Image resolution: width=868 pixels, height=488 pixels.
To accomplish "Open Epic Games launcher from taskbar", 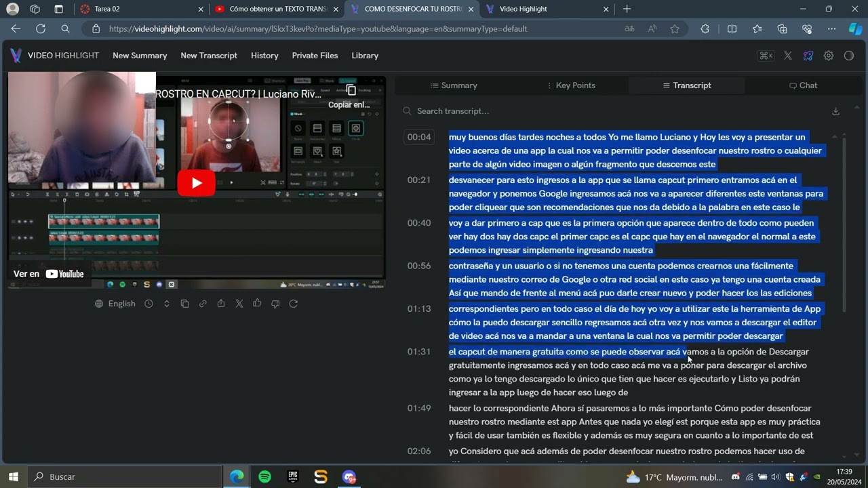I will [x=293, y=476].
